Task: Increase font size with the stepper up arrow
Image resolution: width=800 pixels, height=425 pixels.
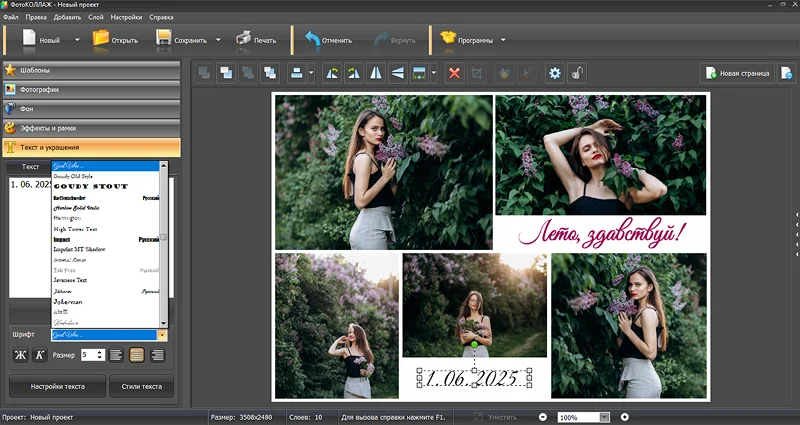Action: pyautogui.click(x=101, y=352)
